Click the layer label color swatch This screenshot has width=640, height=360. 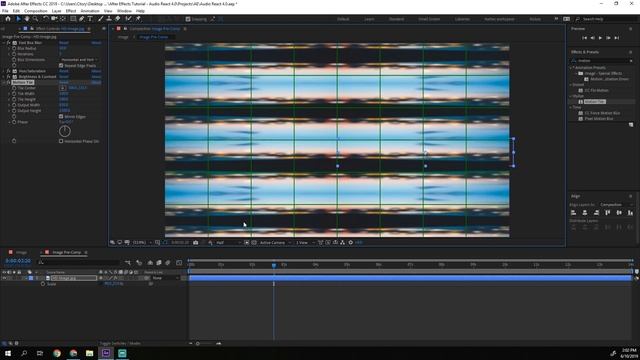[x=31, y=278]
